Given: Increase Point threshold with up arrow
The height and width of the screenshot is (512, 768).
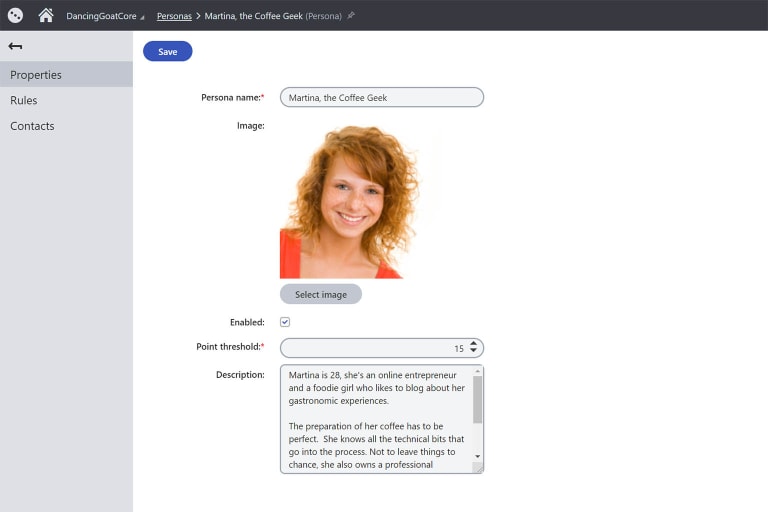Looking at the screenshot, I should coord(473,343).
